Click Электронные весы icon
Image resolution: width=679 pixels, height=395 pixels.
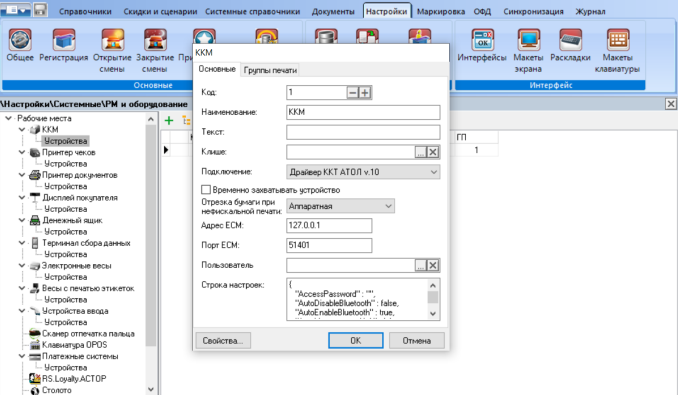(x=35, y=265)
